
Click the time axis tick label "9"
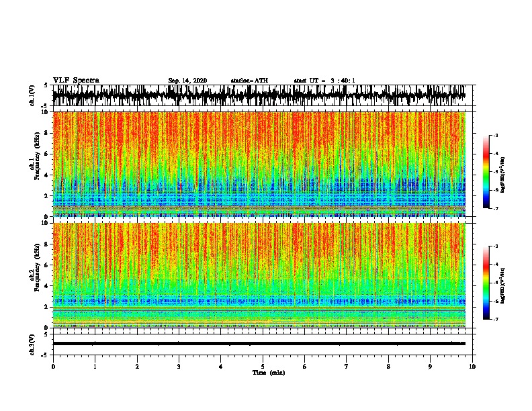click(x=430, y=367)
